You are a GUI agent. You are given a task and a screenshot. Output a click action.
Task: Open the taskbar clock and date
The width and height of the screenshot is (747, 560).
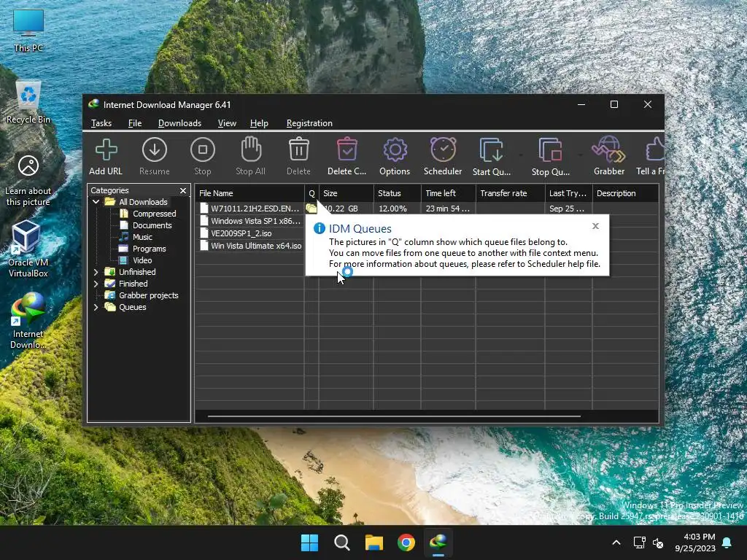[x=695, y=542]
